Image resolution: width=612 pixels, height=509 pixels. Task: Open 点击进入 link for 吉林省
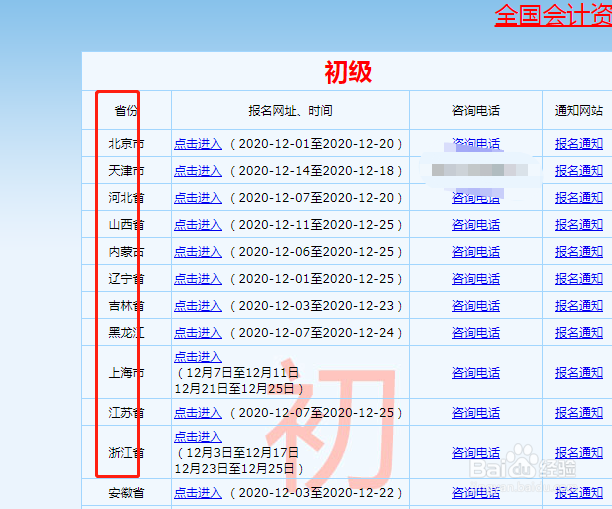point(198,306)
